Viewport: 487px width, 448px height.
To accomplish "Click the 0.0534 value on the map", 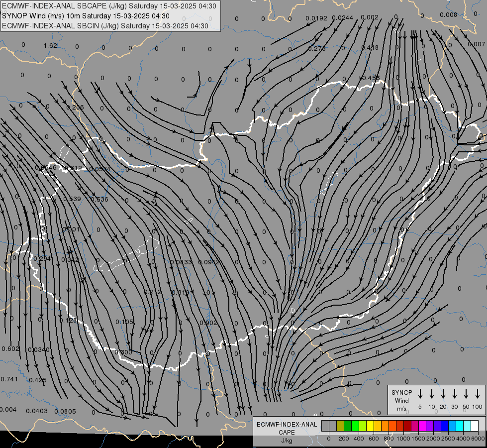I will point(99,169).
